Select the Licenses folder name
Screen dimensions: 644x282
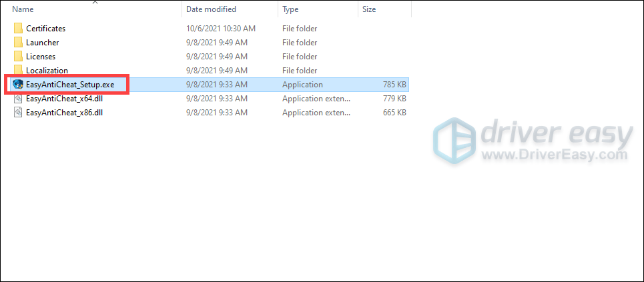[41, 56]
